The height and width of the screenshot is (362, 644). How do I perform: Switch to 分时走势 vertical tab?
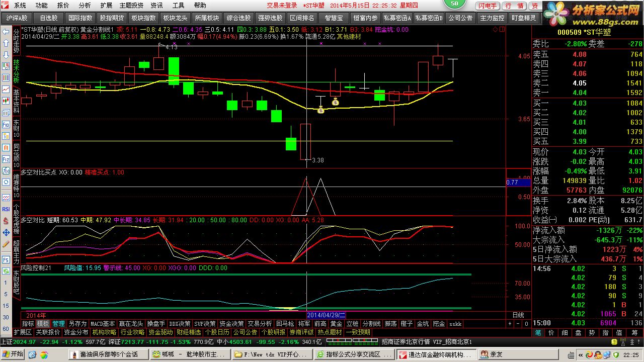point(16,41)
